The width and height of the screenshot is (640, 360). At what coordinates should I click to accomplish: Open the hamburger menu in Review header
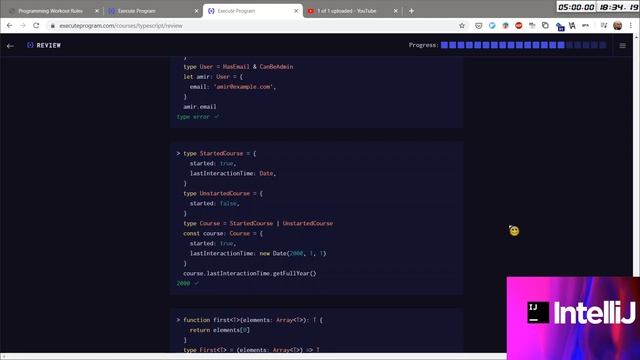622,46
